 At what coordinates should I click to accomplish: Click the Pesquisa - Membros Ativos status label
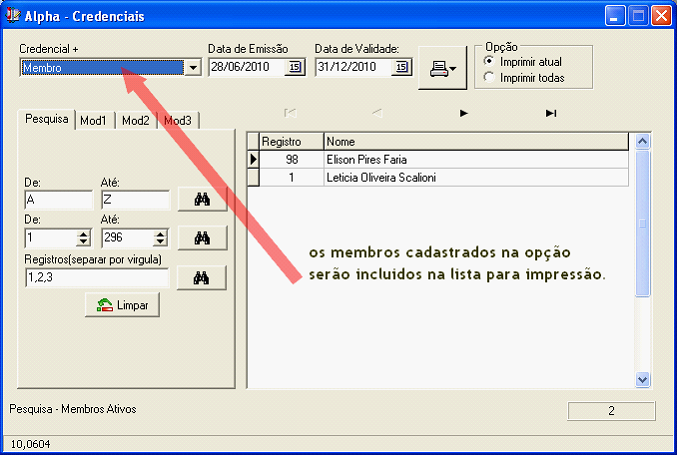coord(73,409)
